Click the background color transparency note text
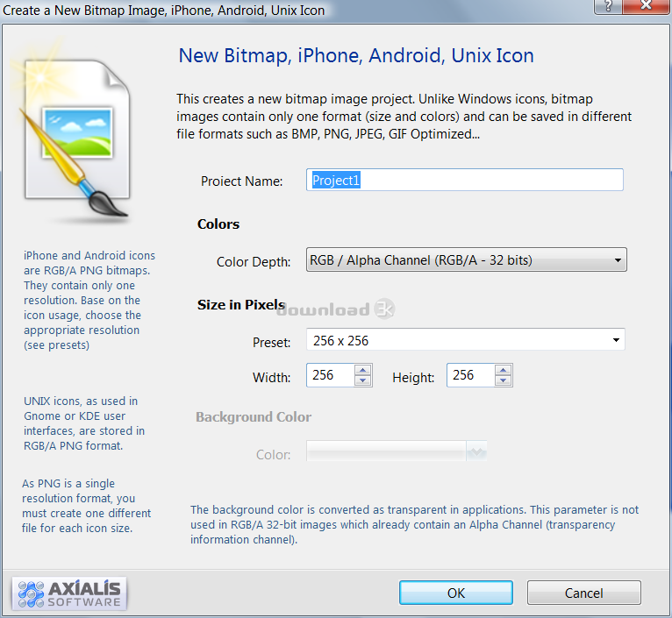The height and width of the screenshot is (618, 672). pos(414,524)
